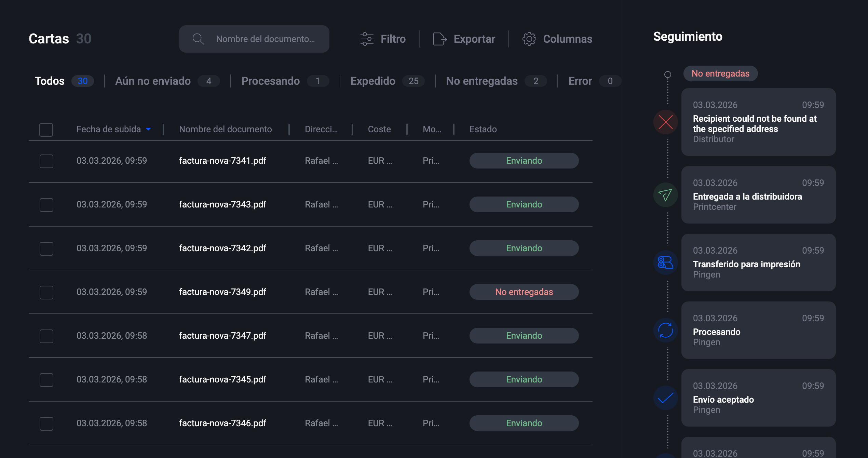Screen dimensions: 868x458
Task: Switch to the Expedido tab
Action: click(372, 81)
